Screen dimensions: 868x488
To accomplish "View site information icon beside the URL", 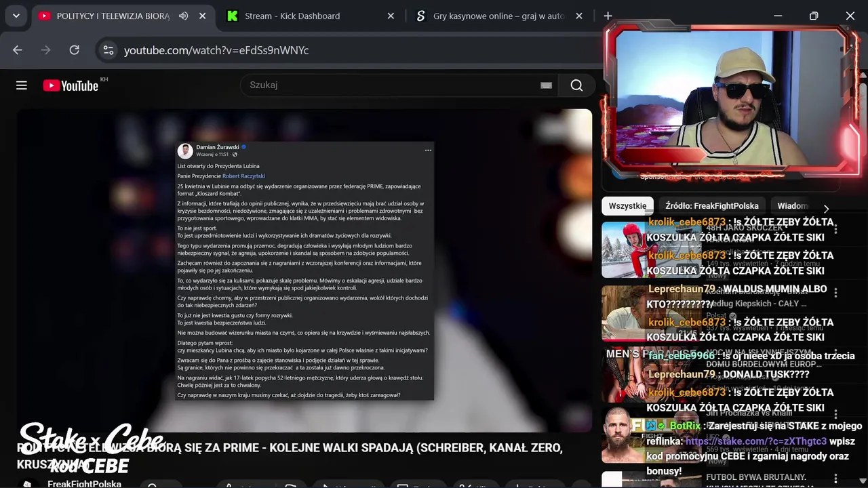I will click(x=107, y=50).
